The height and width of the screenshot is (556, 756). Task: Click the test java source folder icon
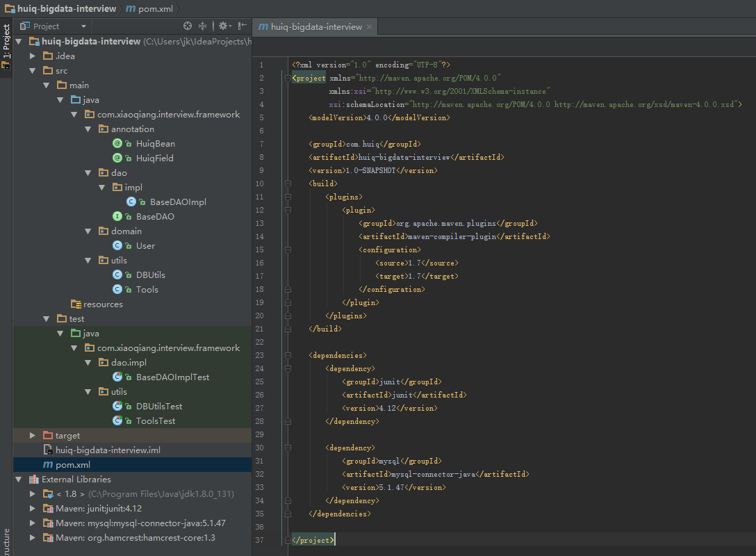click(76, 333)
